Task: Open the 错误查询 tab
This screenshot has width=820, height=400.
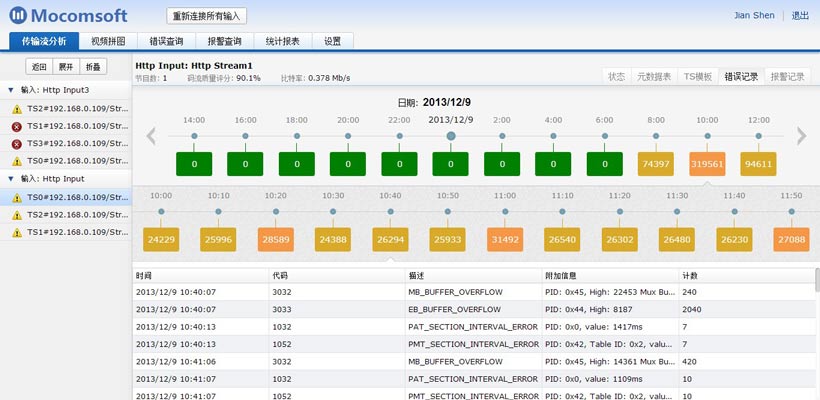Action: [166, 41]
